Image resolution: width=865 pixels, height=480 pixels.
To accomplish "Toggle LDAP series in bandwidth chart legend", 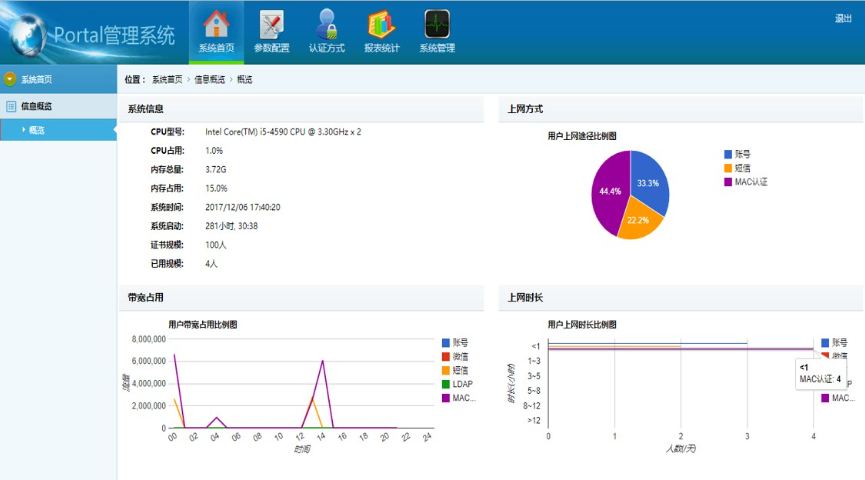I will coord(462,384).
